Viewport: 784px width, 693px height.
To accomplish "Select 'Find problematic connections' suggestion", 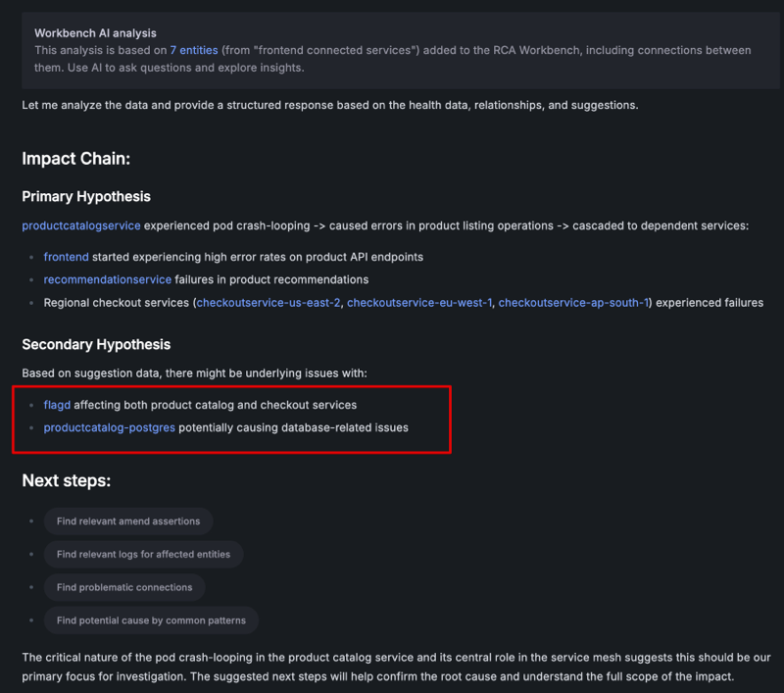I will (x=124, y=587).
